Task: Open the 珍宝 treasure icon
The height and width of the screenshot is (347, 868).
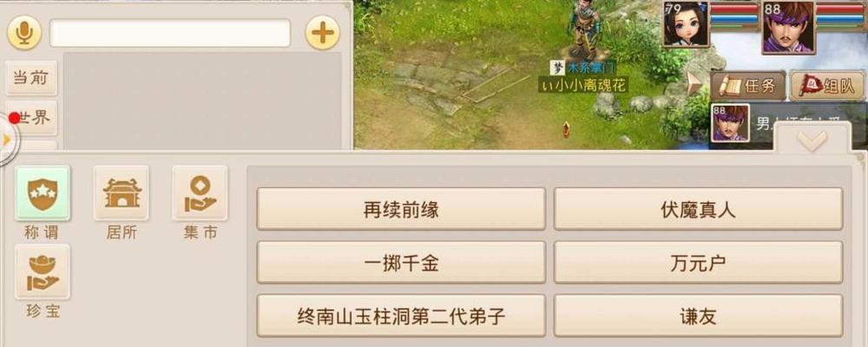Action: coord(43,272)
